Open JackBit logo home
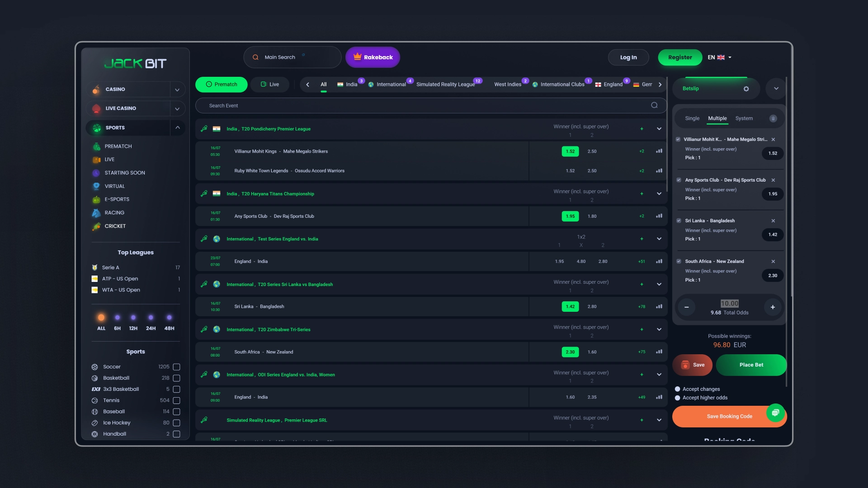868x488 pixels. (x=135, y=63)
